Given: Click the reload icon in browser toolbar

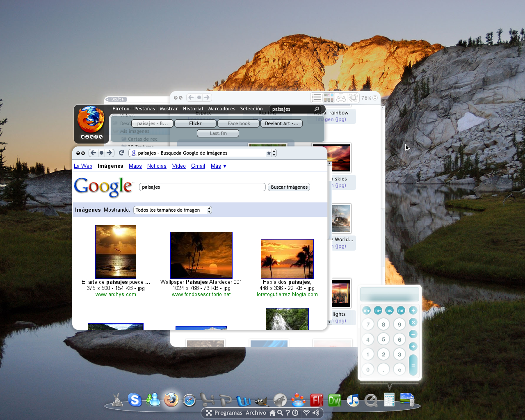Looking at the screenshot, I should pos(121,153).
